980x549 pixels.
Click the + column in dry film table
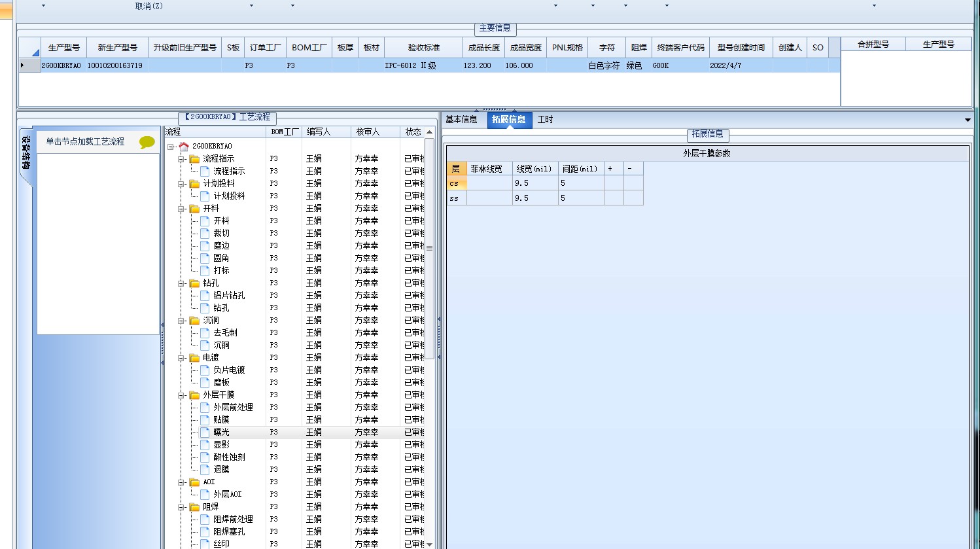614,169
